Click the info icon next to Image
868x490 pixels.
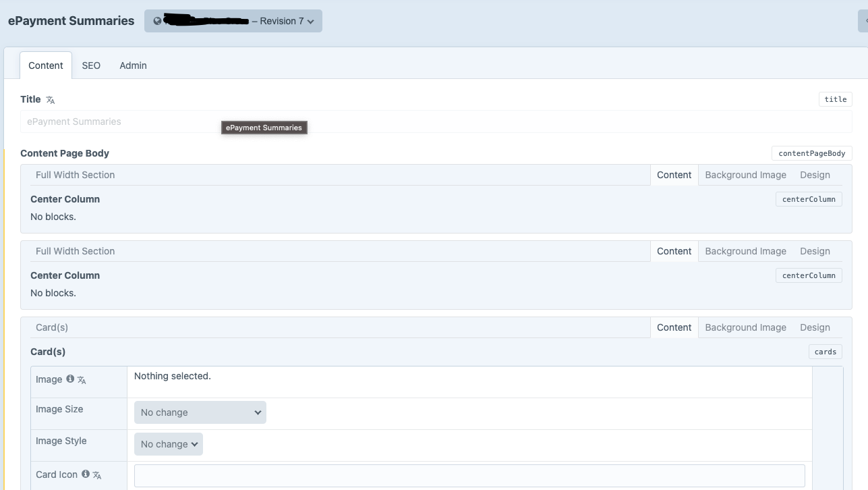70,379
